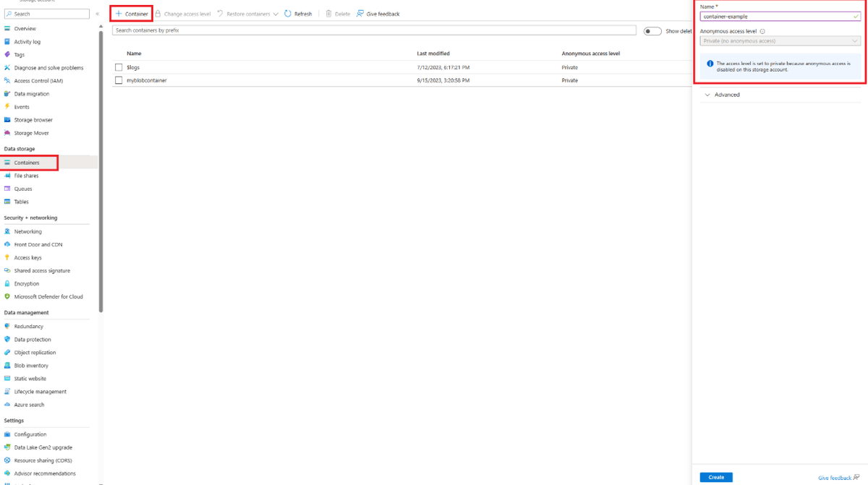868x485 pixels.
Task: Click the 7/12/2023, 6:17:21 PM timestamp
Action: pyautogui.click(x=443, y=67)
